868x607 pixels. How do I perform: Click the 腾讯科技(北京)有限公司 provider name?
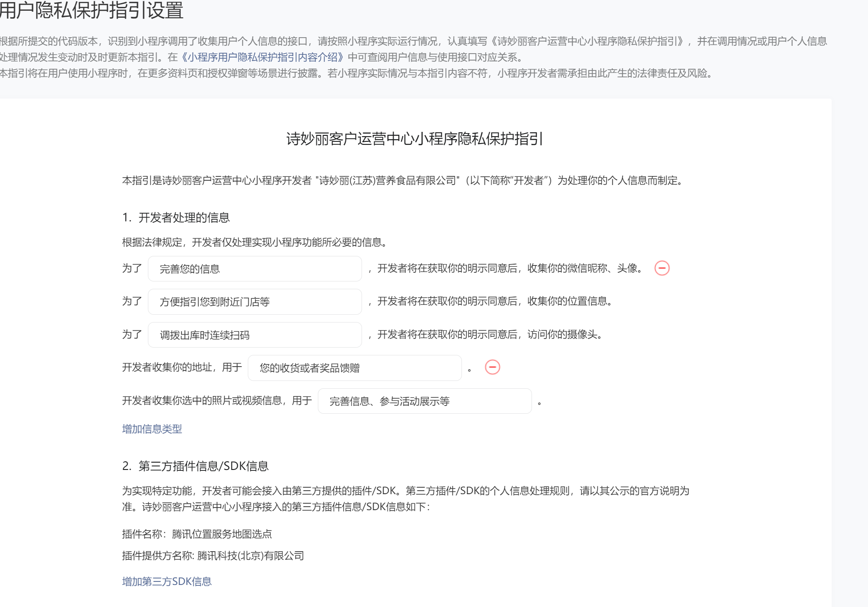point(250,556)
